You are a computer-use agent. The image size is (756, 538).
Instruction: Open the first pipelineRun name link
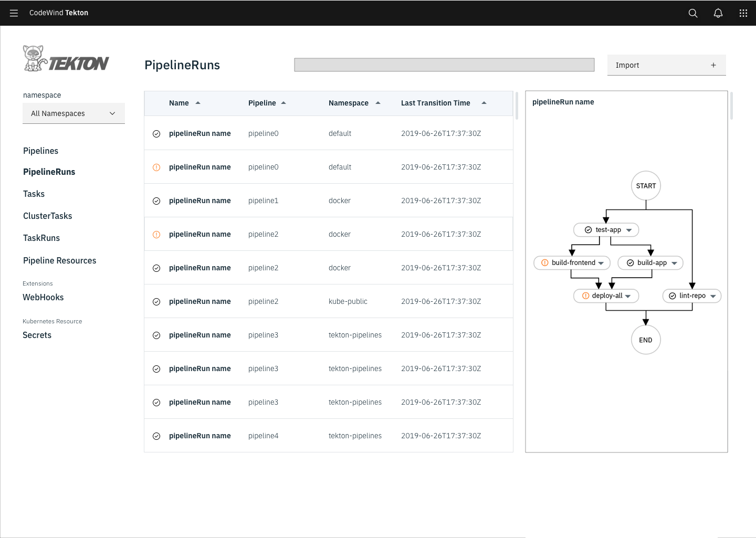click(199, 133)
